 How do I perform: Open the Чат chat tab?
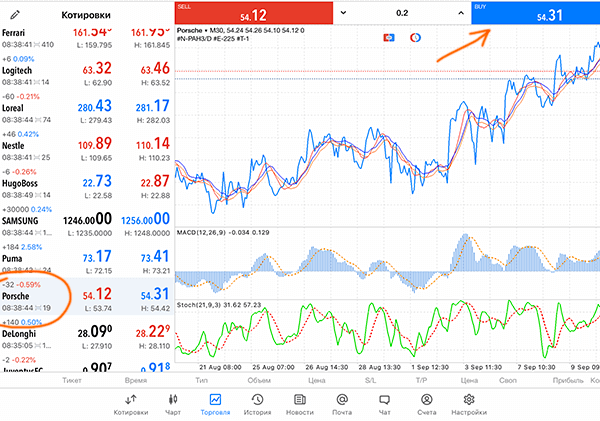384,404
